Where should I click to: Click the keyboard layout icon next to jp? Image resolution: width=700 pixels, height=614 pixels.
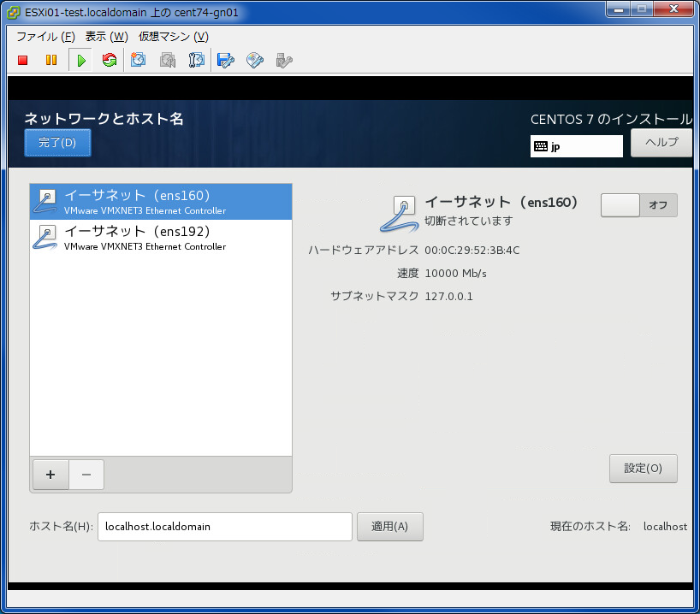[541, 146]
